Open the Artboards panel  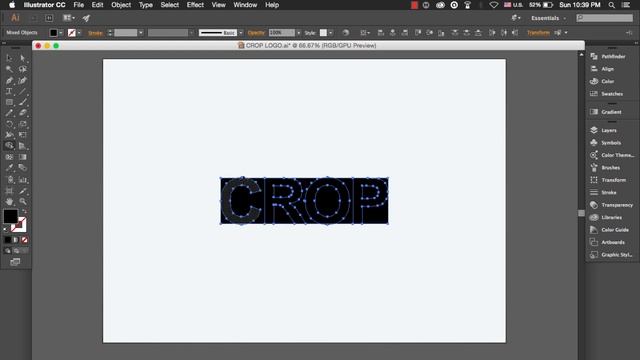click(x=608, y=242)
